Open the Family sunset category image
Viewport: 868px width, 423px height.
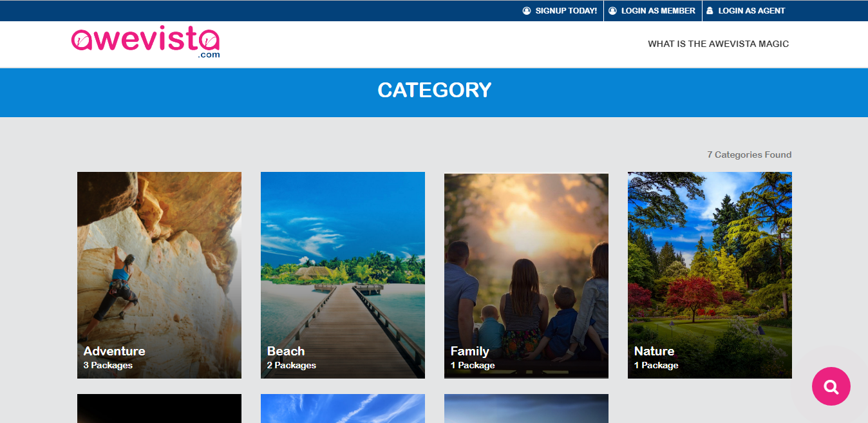(526, 258)
